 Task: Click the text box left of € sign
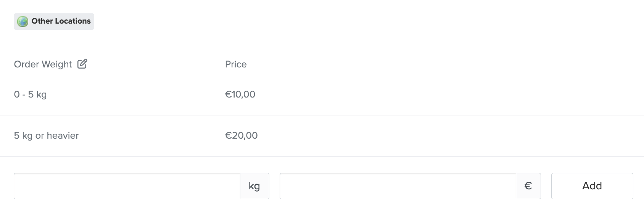coord(398,186)
